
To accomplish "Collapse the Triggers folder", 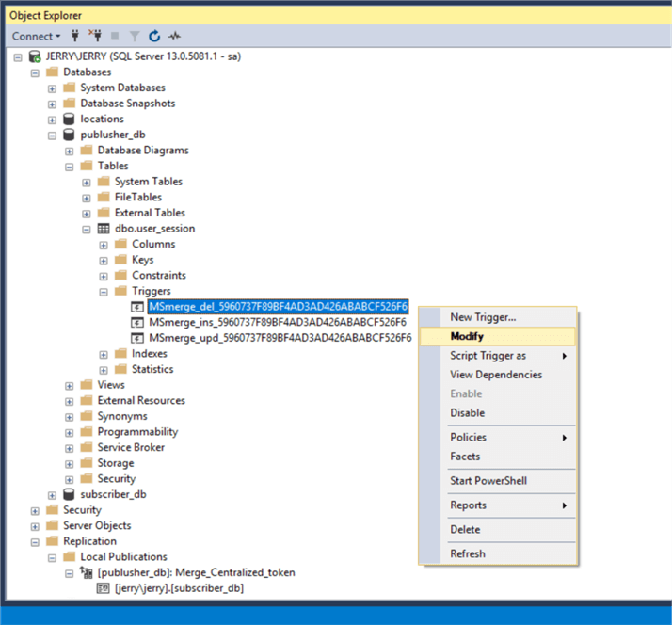I will click(104, 292).
